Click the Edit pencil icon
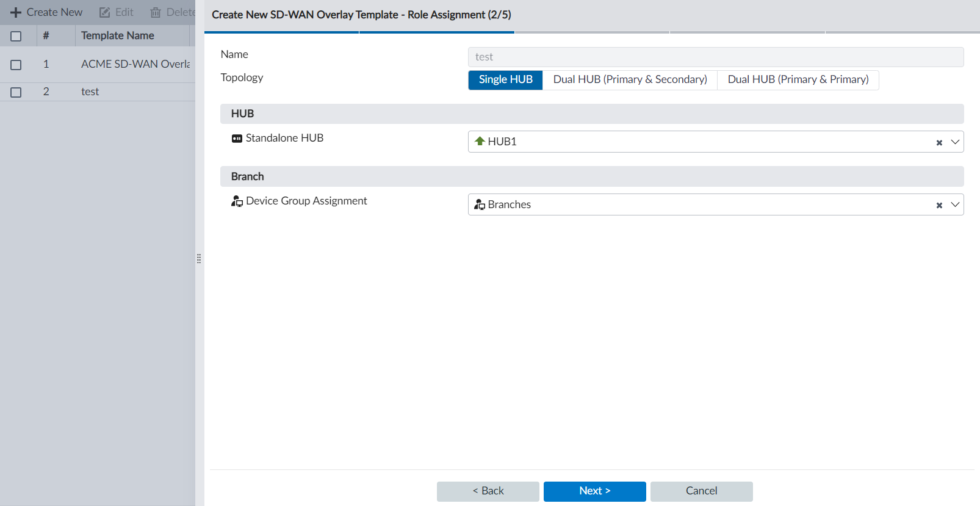 point(105,12)
